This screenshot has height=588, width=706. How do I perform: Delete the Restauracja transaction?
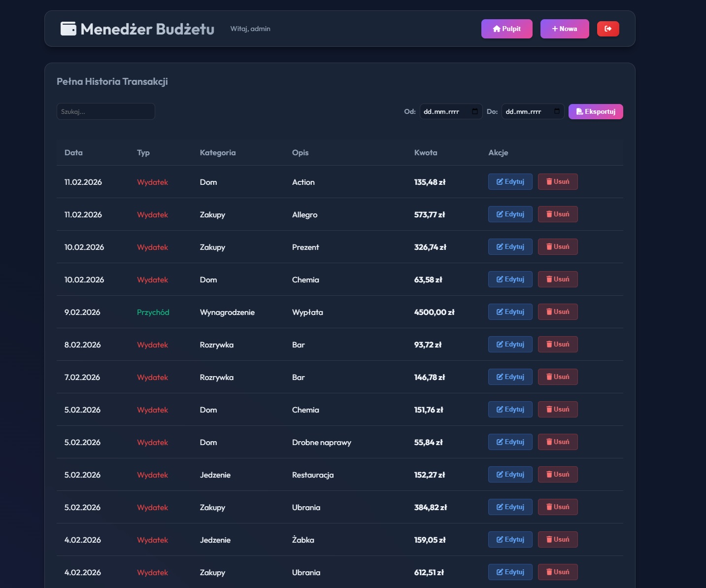pos(557,474)
